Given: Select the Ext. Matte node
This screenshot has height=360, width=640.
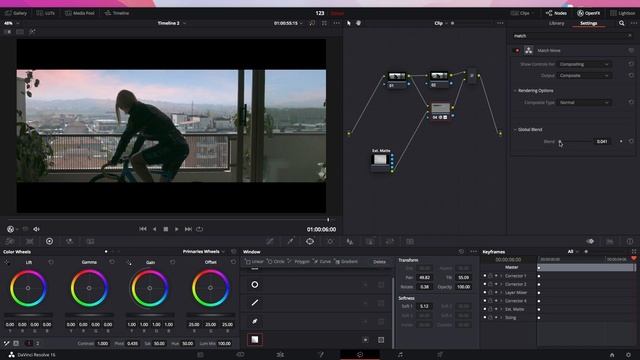Looking at the screenshot, I should pyautogui.click(x=380, y=161).
